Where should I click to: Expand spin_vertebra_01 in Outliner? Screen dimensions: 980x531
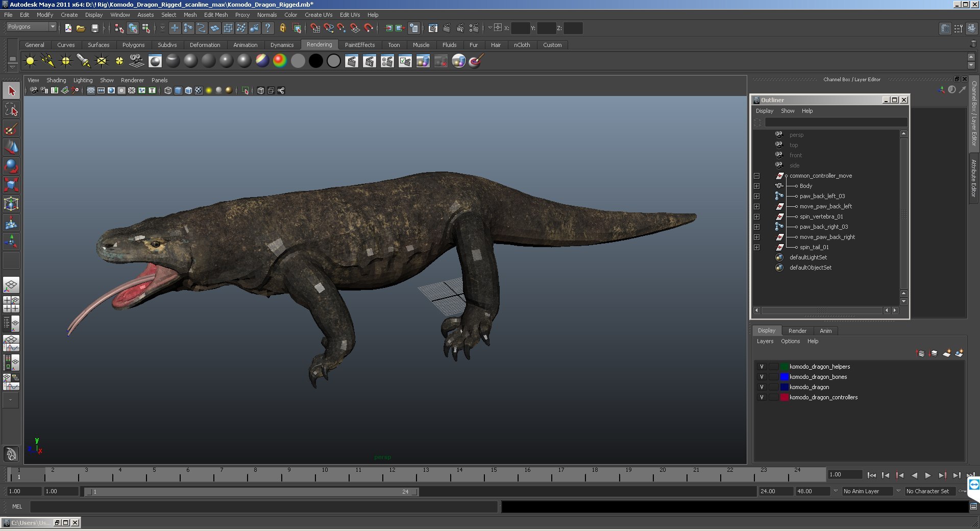[x=756, y=217]
